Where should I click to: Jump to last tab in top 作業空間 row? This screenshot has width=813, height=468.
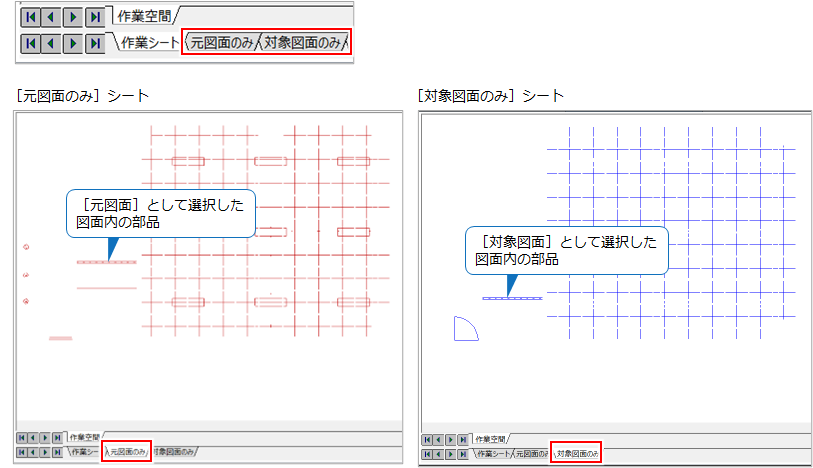(94, 17)
